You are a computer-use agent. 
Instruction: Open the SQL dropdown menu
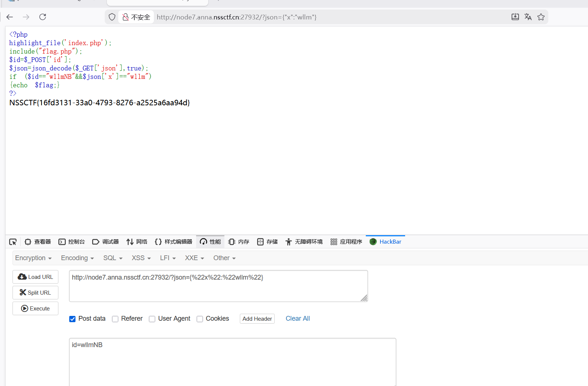pos(112,258)
